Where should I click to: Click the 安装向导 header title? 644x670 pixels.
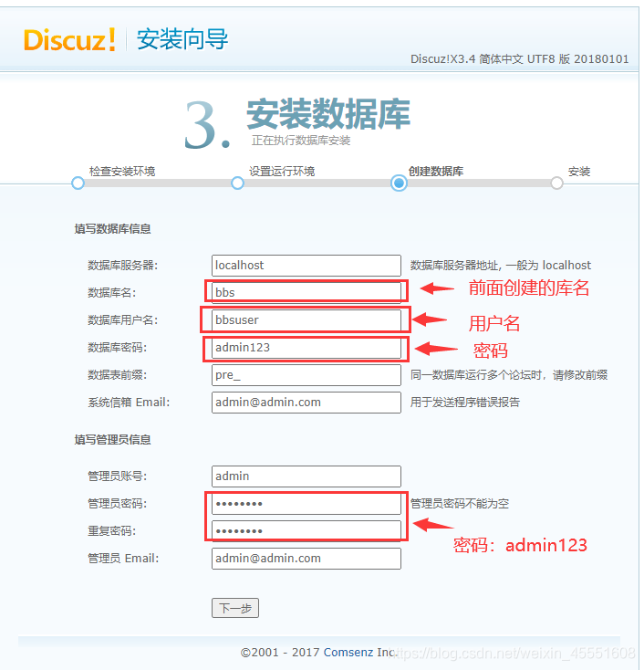pyautogui.click(x=182, y=39)
